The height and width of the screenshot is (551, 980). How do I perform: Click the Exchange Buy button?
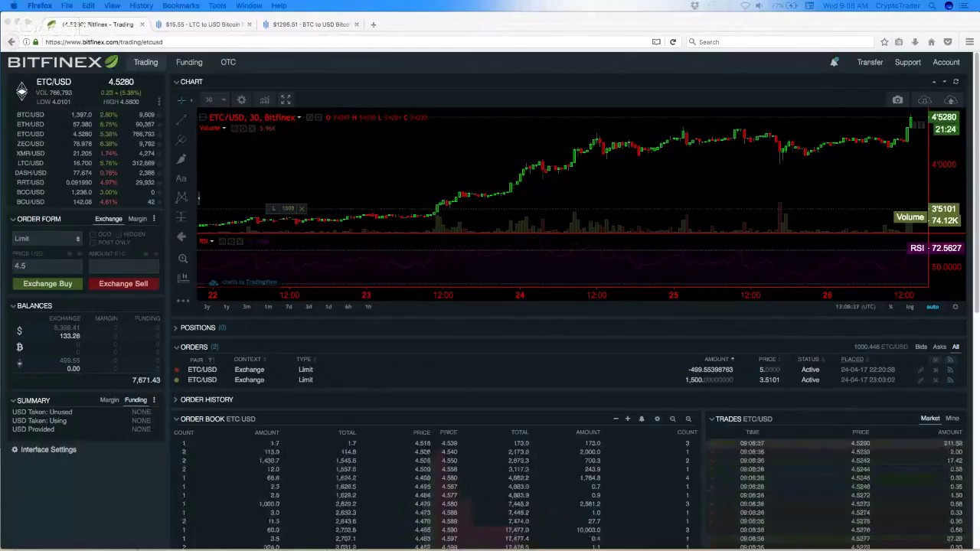point(47,284)
